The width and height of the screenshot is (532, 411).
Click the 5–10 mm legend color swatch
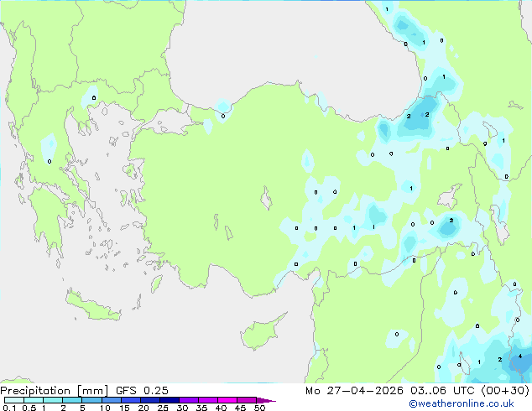(x=91, y=400)
